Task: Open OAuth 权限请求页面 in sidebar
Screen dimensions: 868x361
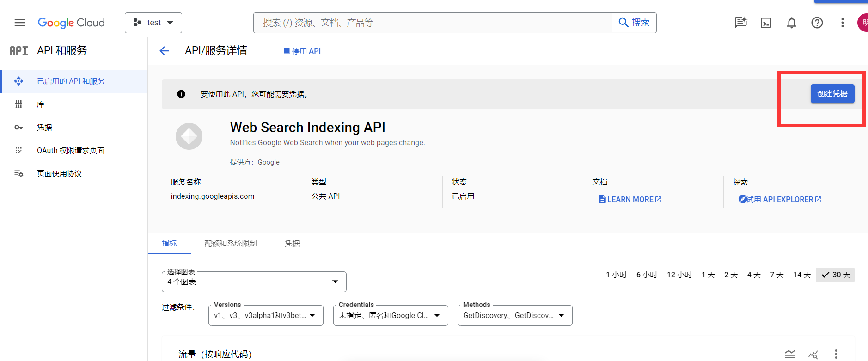Action: [x=74, y=151]
